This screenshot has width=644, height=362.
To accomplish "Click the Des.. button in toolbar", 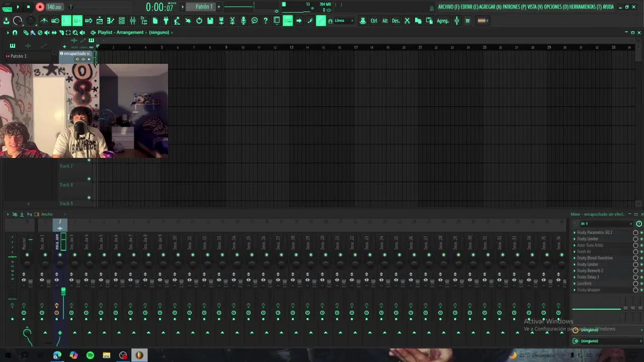I will 396,21.
